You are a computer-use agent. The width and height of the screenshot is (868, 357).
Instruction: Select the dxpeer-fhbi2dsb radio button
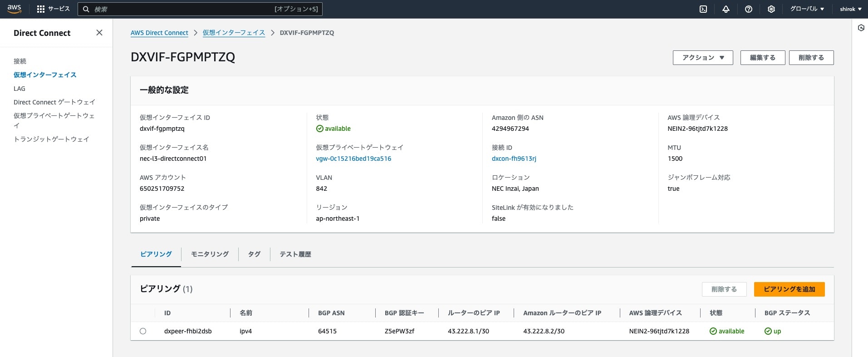pos(143,331)
